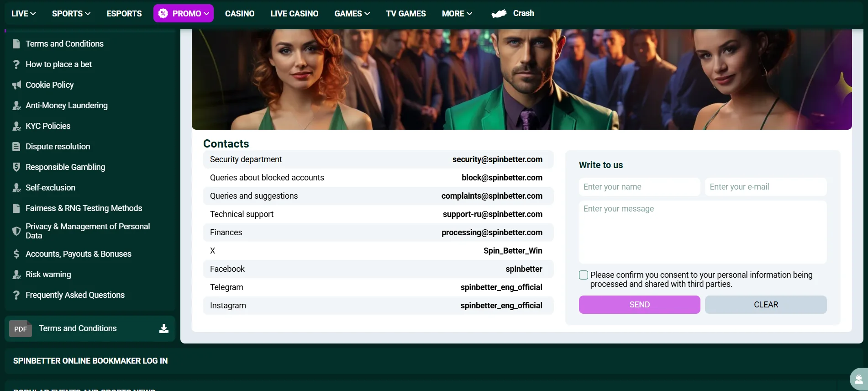The height and width of the screenshot is (391, 868).
Task: Click the SEND button
Action: pyautogui.click(x=640, y=305)
